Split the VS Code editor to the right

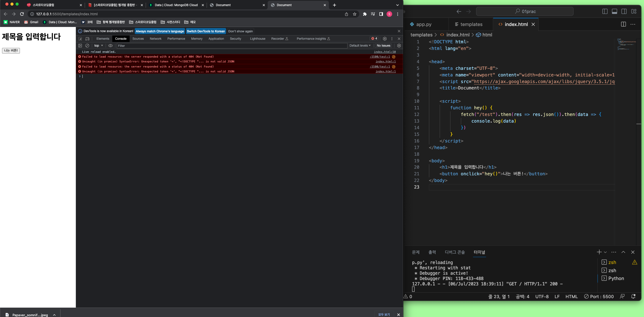tap(623, 24)
